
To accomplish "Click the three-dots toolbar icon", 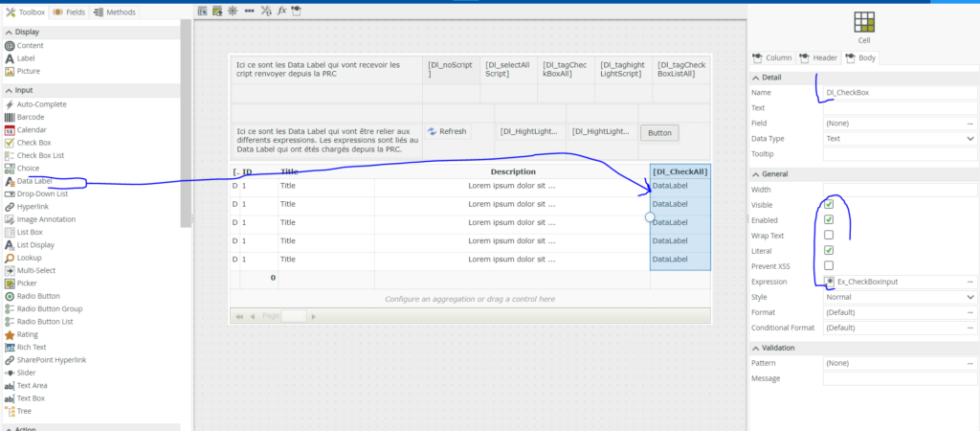I will click(250, 11).
